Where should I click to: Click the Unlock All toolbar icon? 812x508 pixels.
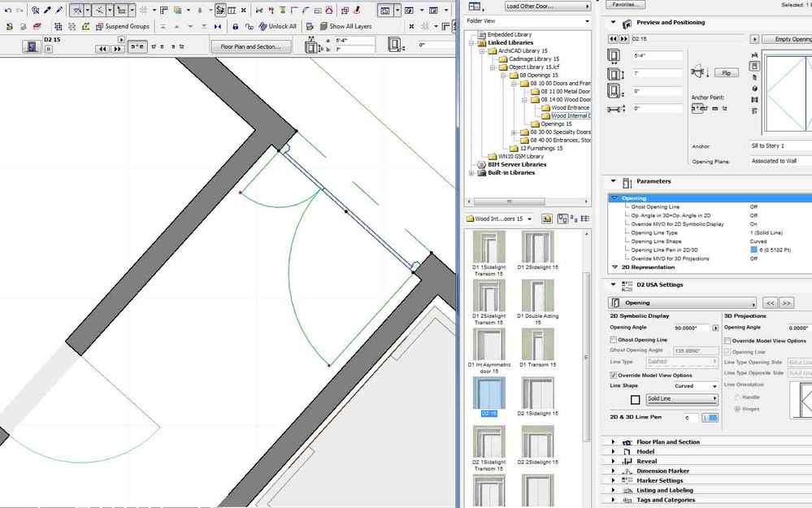(x=262, y=27)
